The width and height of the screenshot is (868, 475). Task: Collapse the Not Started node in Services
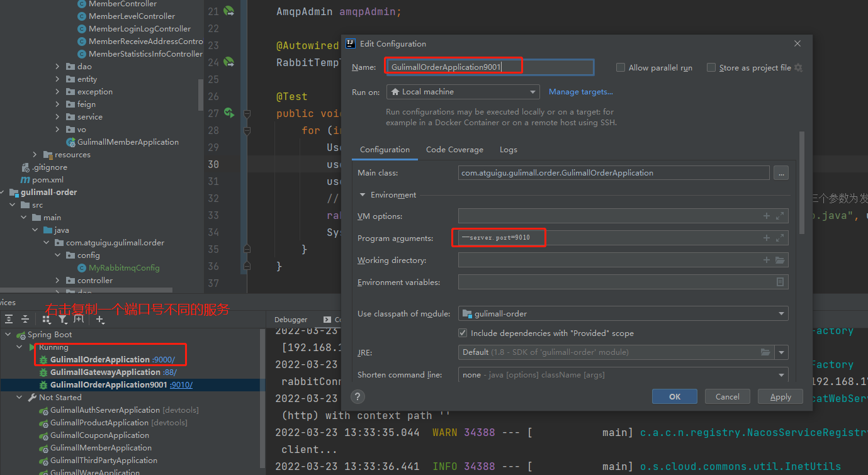pos(20,398)
